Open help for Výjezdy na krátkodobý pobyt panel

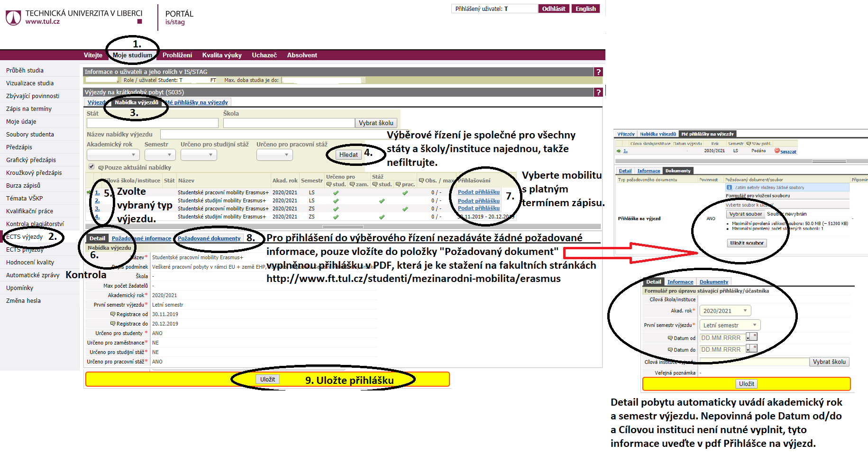point(599,92)
